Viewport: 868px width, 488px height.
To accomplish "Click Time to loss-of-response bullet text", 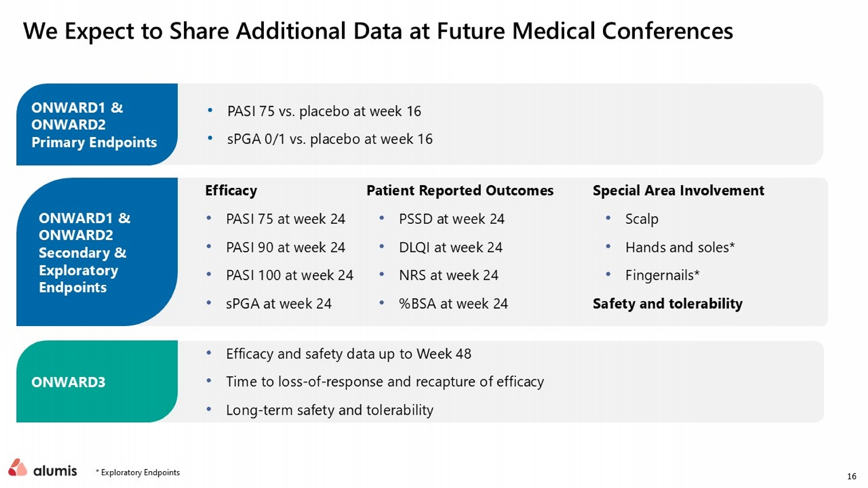I will click(385, 382).
